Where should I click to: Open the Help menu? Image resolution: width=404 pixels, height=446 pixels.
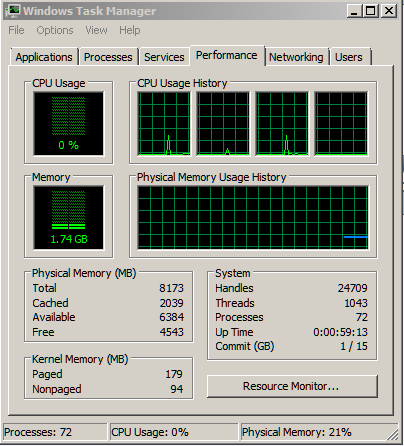[130, 30]
